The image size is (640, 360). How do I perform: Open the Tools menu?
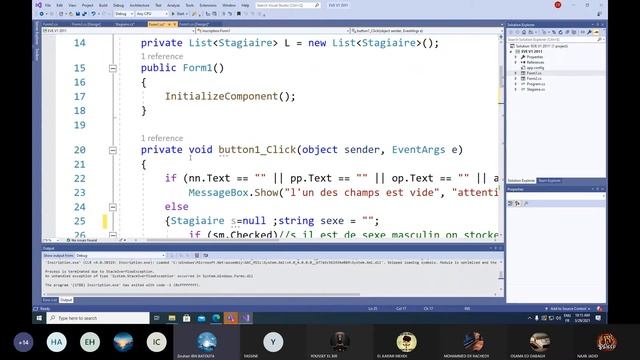click(189, 5)
